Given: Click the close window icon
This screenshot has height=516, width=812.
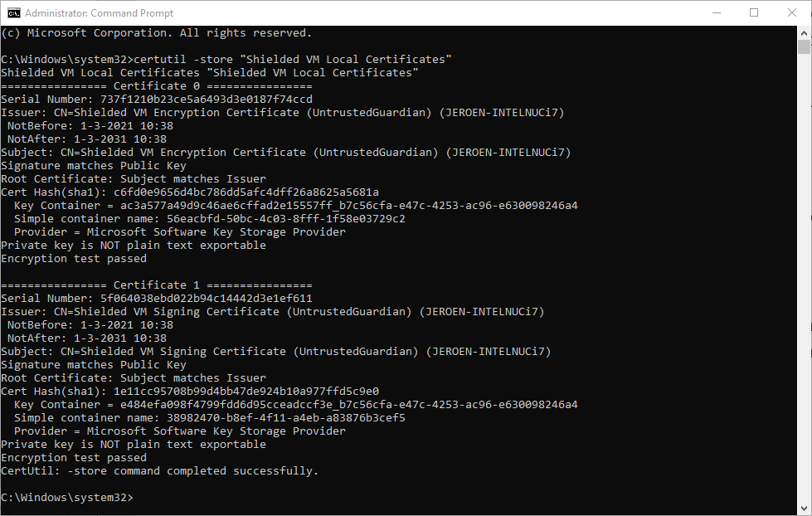Looking at the screenshot, I should click(x=790, y=13).
